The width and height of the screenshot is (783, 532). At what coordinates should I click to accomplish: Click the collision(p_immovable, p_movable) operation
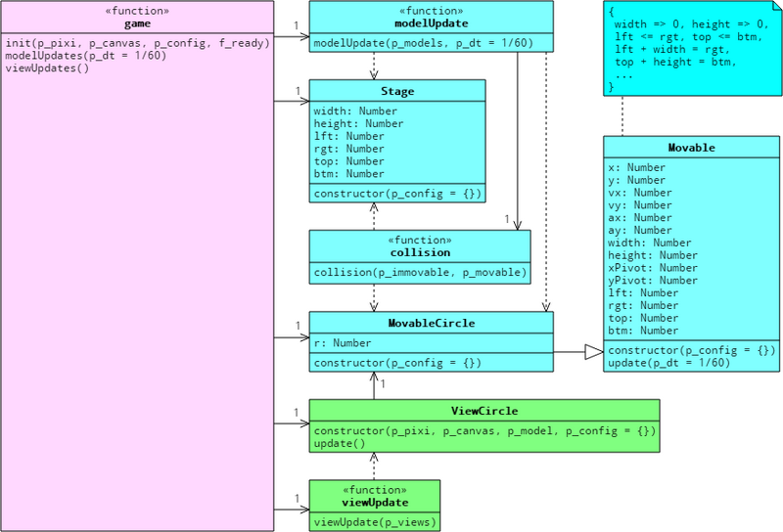click(x=420, y=273)
